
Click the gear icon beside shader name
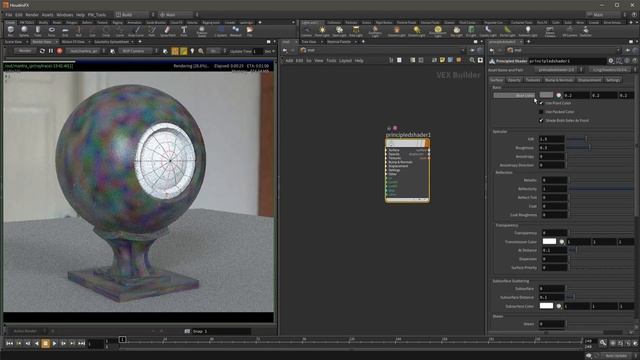click(611, 61)
